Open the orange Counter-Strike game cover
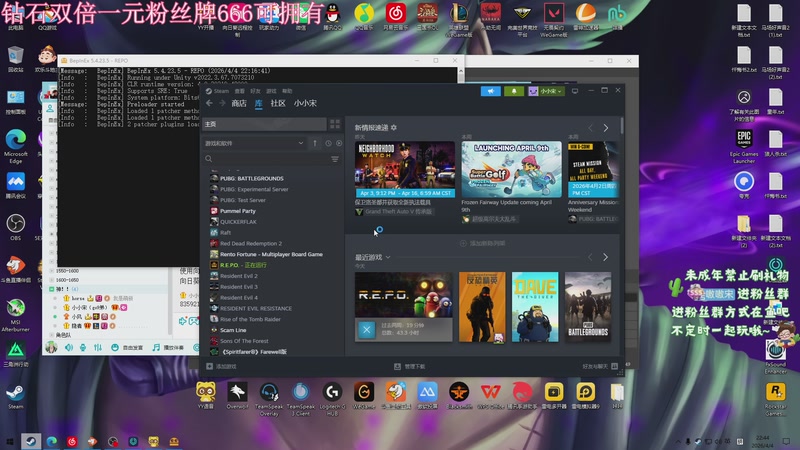 482,307
